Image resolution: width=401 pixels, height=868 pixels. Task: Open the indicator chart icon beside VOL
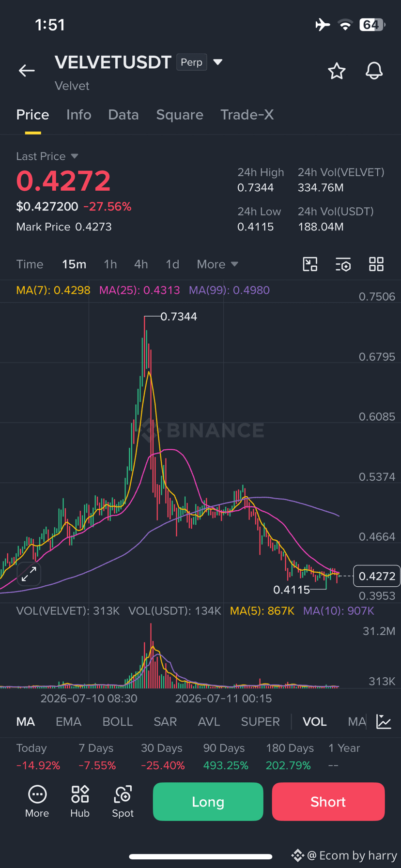[384, 722]
